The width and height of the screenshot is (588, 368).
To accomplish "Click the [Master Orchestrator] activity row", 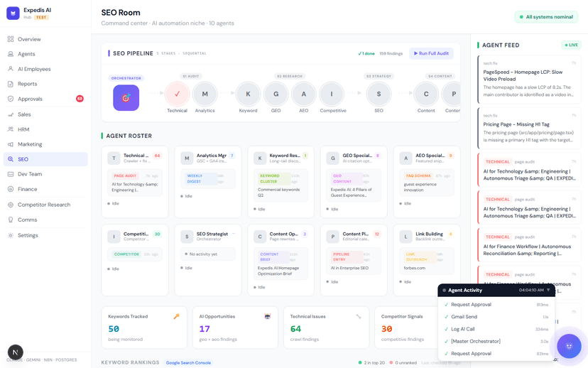I will pyautogui.click(x=496, y=342).
